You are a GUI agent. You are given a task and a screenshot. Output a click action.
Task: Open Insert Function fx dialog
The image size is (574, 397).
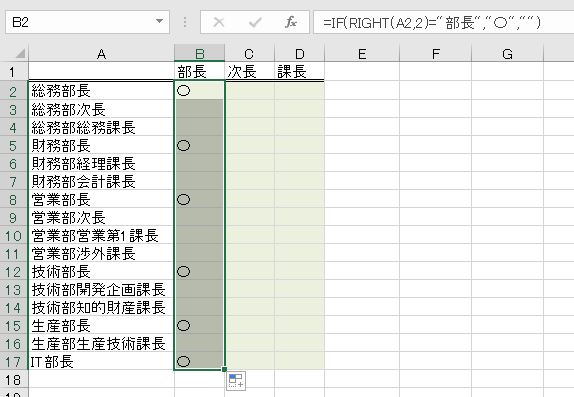tap(291, 22)
